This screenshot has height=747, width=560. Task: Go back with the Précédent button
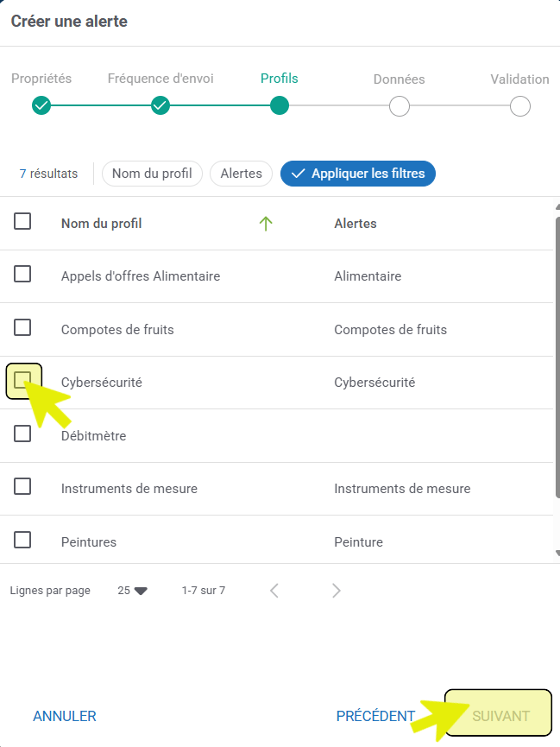coord(375,716)
